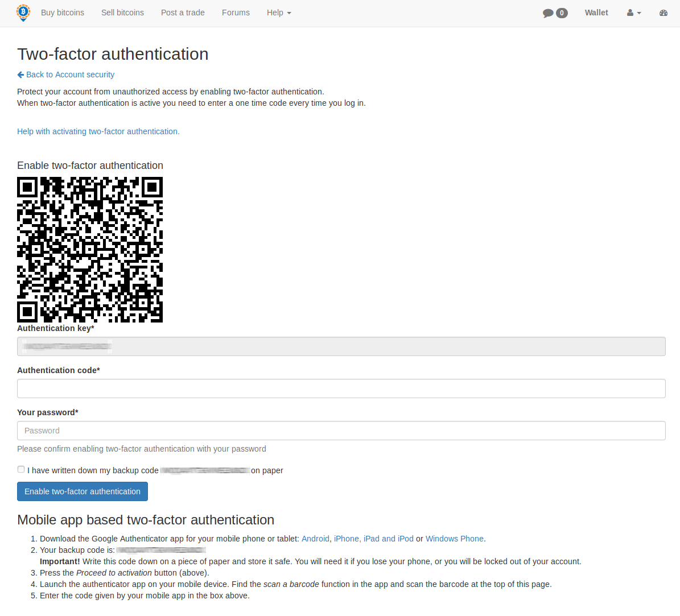
Task: Open the dashboard gauge icon
Action: 663,13
